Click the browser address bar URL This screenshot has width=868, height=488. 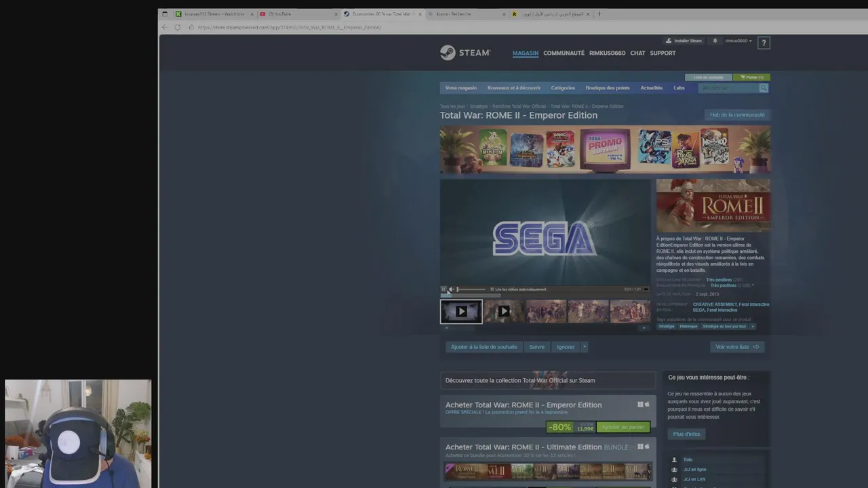[290, 27]
